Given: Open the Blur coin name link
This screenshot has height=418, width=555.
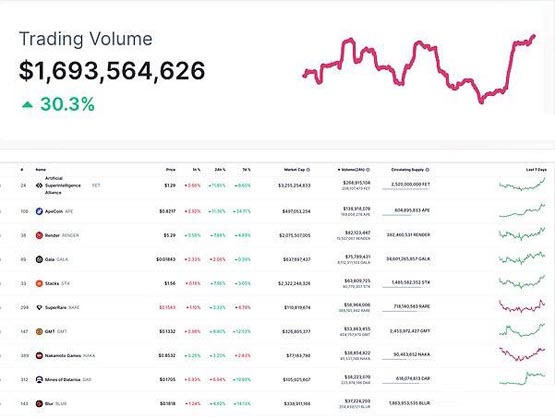Looking at the screenshot, I should coord(49,403).
